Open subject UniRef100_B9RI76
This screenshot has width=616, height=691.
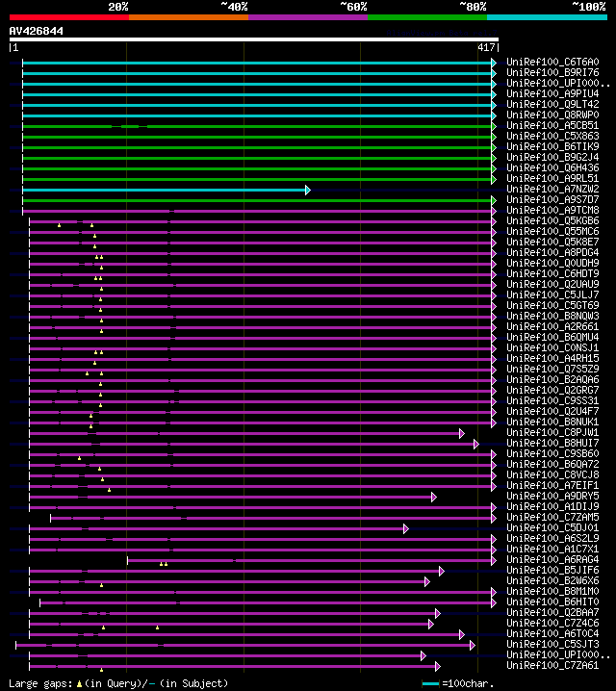pyautogui.click(x=552, y=73)
